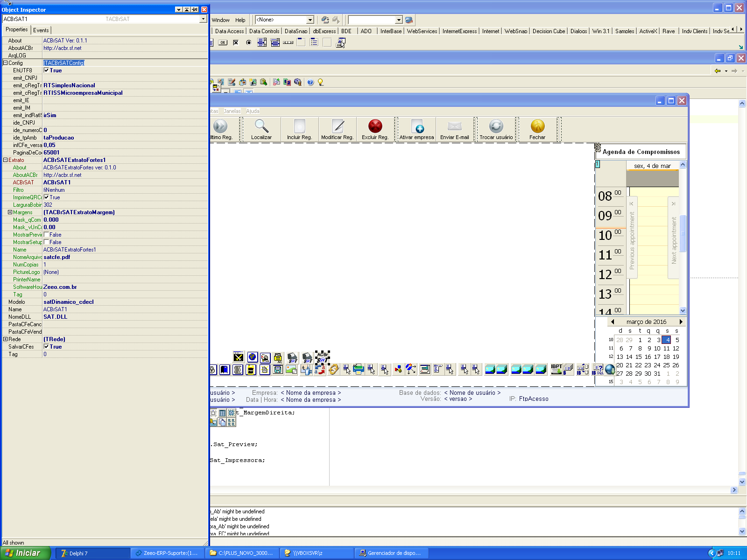Select the green printer component on form

click(x=358, y=370)
